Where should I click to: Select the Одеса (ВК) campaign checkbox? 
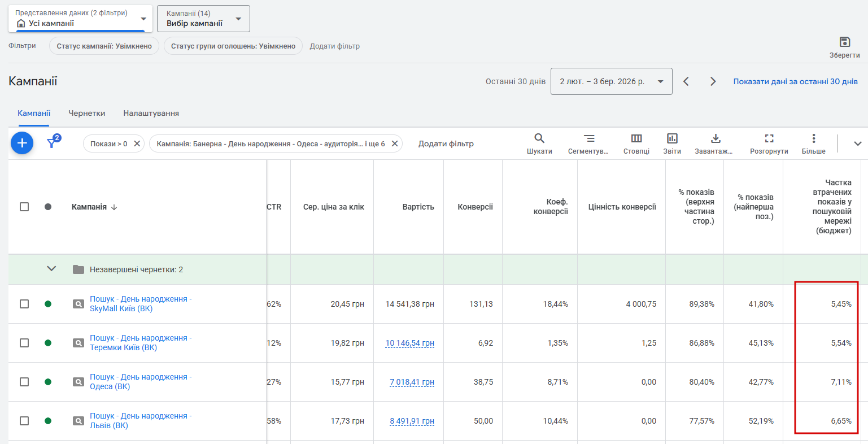tap(24, 382)
